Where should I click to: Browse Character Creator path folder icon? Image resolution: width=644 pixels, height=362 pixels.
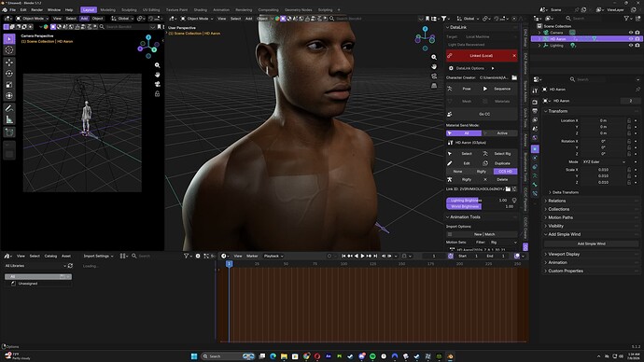point(514,77)
